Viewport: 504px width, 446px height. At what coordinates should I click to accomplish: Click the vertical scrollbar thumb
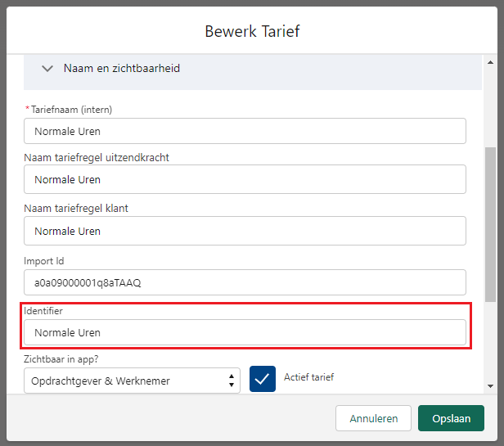[x=490, y=224]
